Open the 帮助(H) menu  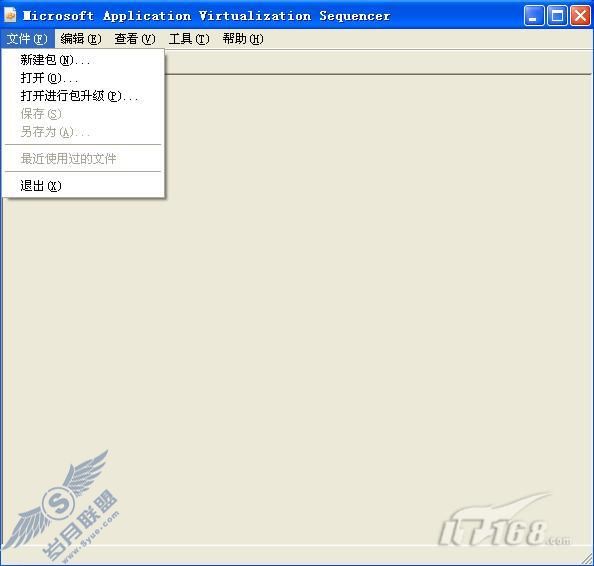point(243,39)
